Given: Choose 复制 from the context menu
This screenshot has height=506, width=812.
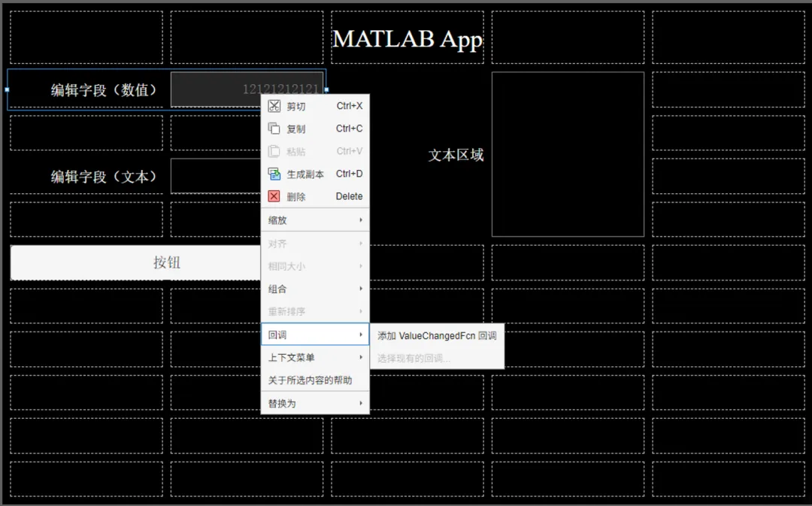Looking at the screenshot, I should (315, 129).
